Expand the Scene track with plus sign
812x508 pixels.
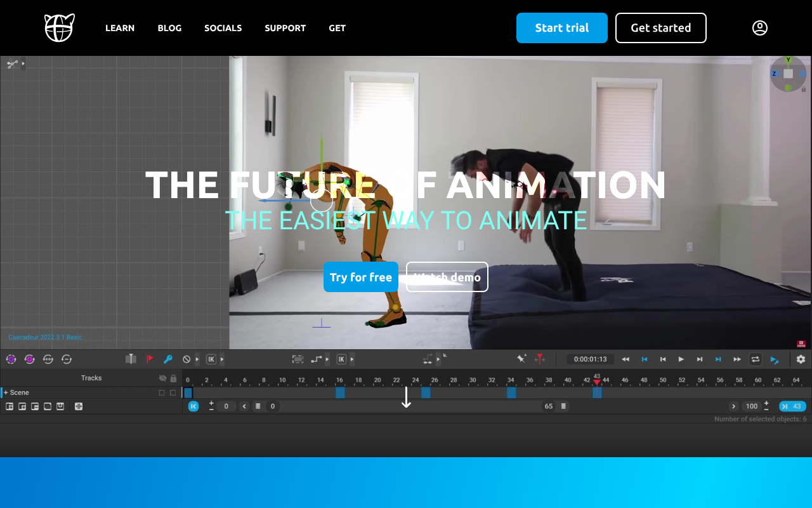tap(6, 392)
